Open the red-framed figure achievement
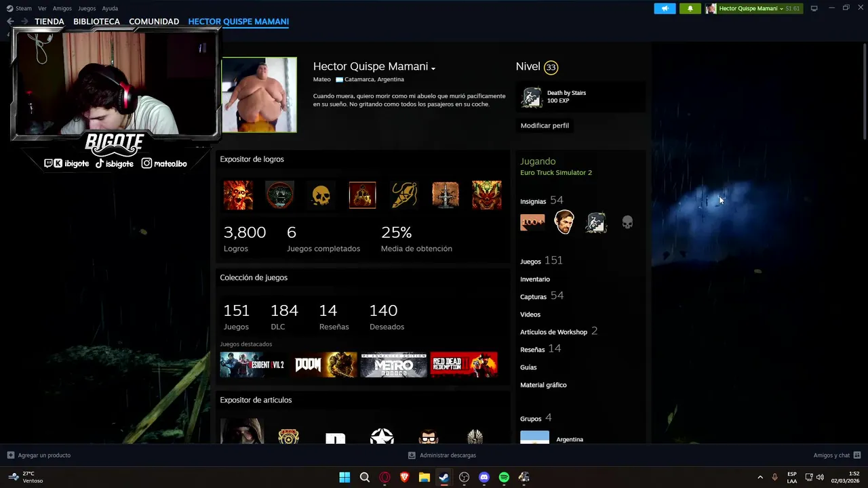The height and width of the screenshot is (488, 868). point(362,195)
